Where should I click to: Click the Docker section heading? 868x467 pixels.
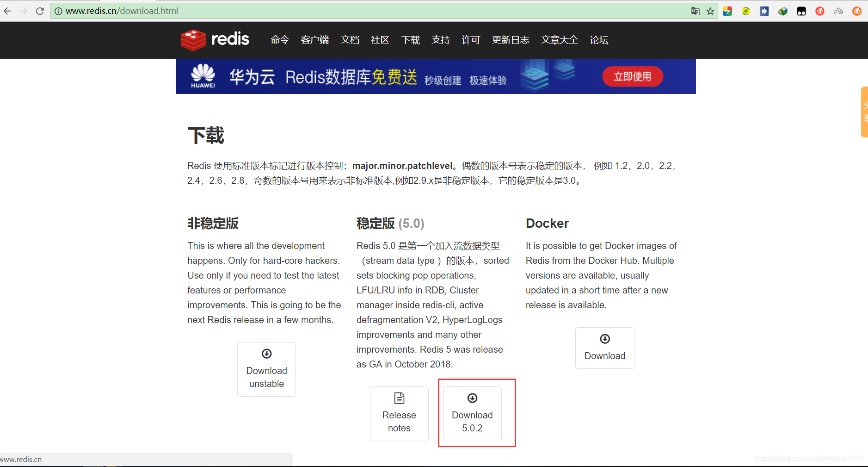(547, 224)
